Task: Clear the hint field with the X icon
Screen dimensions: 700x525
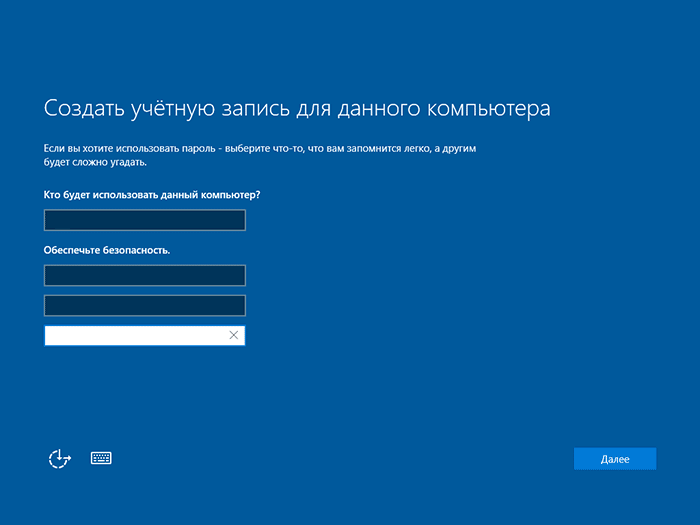Action: click(233, 336)
